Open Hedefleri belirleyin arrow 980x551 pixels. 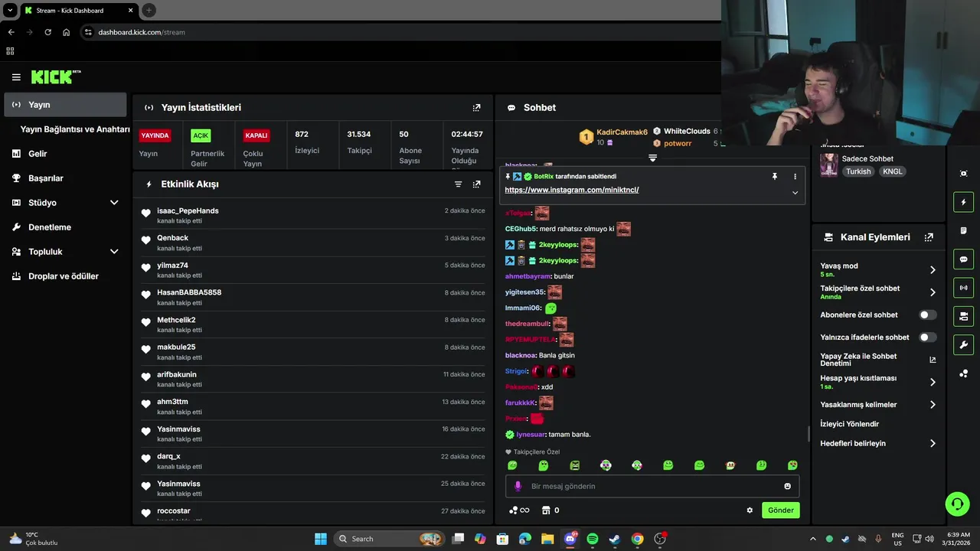pos(933,443)
